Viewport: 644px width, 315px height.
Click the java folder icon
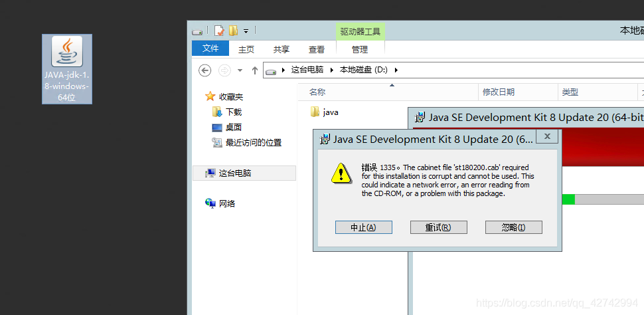coord(315,112)
